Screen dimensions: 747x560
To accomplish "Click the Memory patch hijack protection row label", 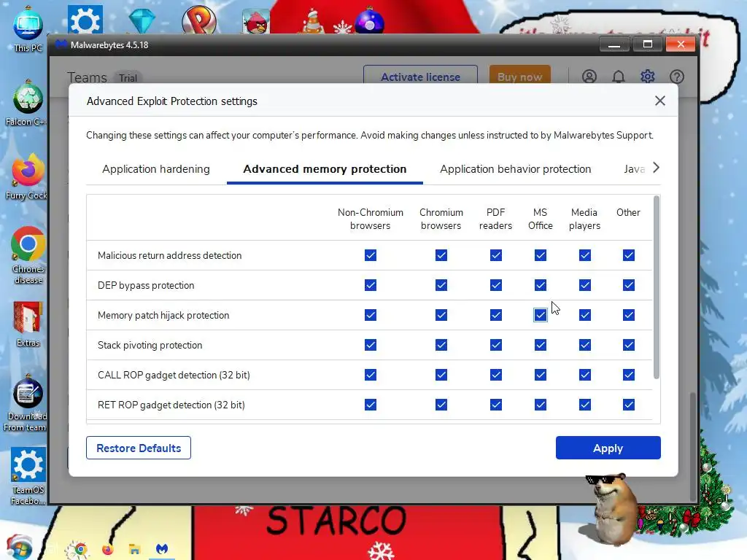I will click(163, 315).
